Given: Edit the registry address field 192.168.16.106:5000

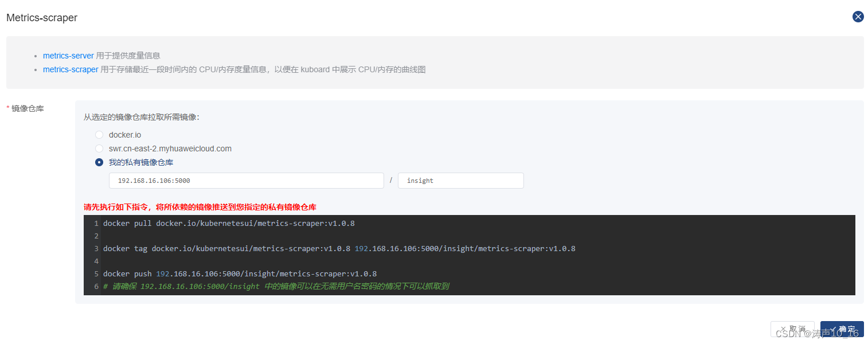Looking at the screenshot, I should pyautogui.click(x=246, y=181).
